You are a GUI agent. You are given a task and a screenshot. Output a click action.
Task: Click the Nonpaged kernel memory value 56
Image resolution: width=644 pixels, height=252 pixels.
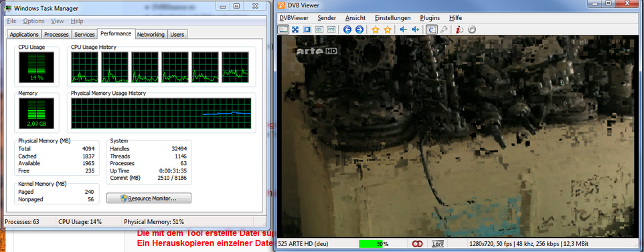pyautogui.click(x=91, y=199)
